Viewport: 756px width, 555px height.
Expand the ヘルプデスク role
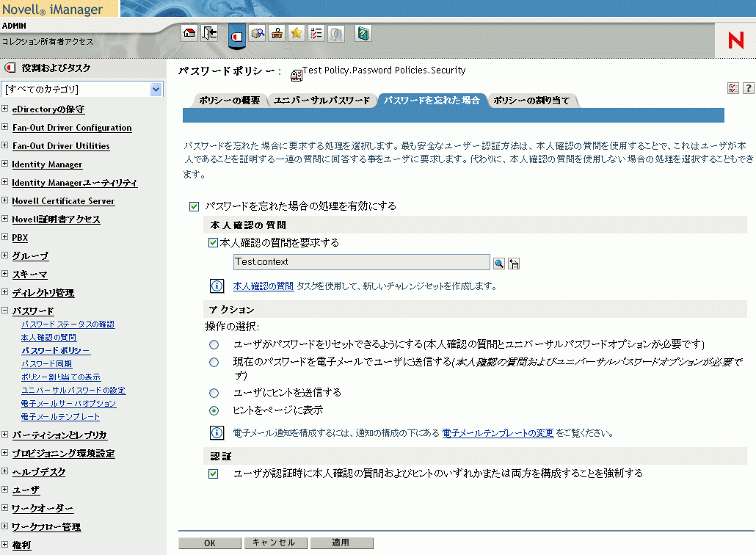[x=5, y=471]
